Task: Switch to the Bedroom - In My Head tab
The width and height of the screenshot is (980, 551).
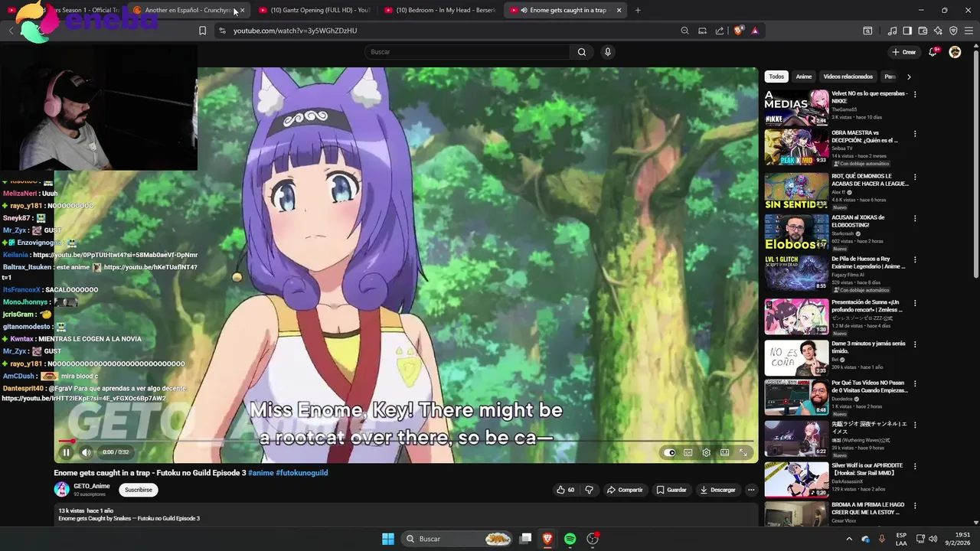Action: click(440, 10)
